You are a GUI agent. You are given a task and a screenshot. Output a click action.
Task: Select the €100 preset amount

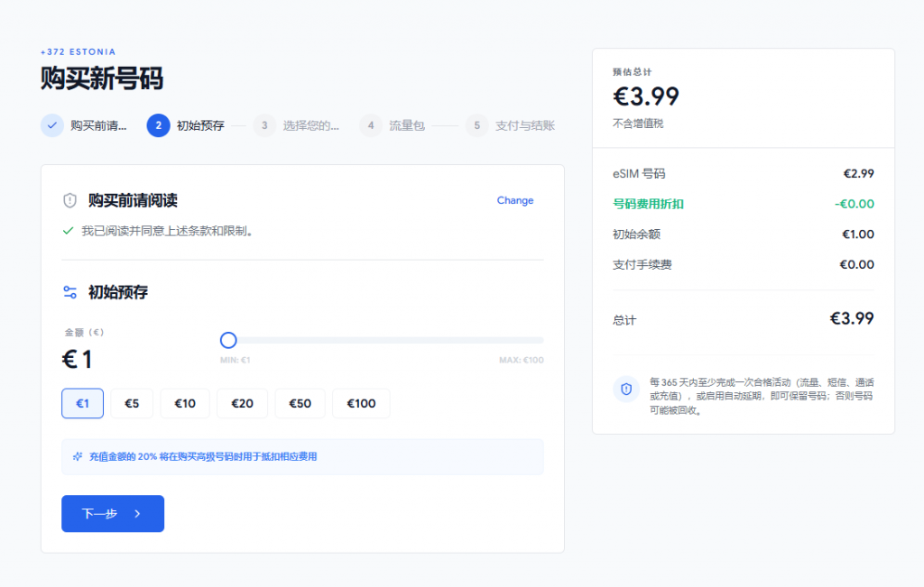pyautogui.click(x=361, y=403)
